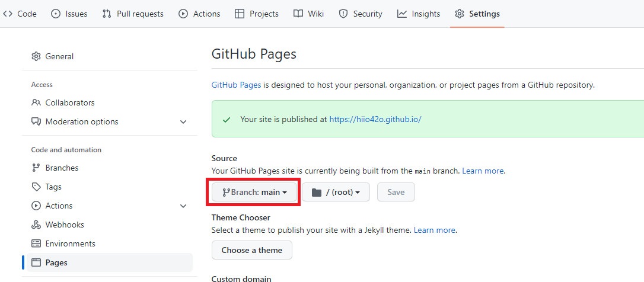Viewport: 644px width, 282px height.
Task: Click the Code angle-brackets icon
Action: pyautogui.click(x=7, y=14)
